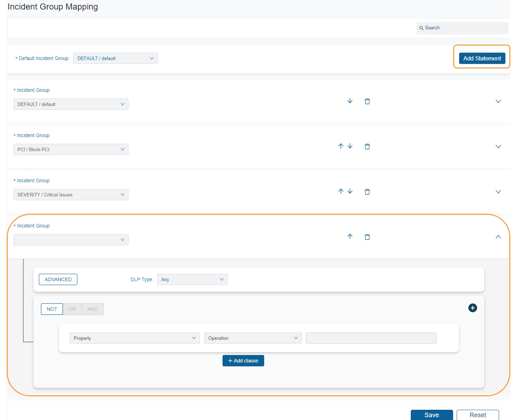This screenshot has height=420, width=516.
Task: Move the PCI / Block-PCI statement up
Action: (340, 146)
